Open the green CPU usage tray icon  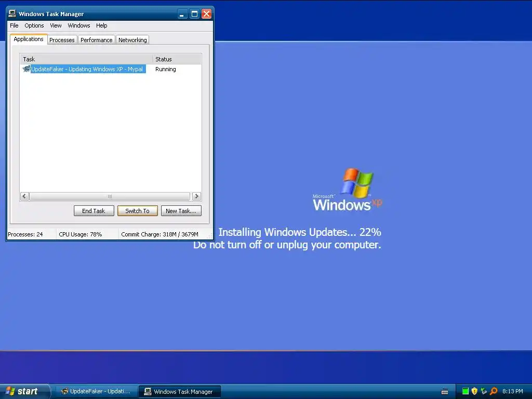[x=465, y=391]
